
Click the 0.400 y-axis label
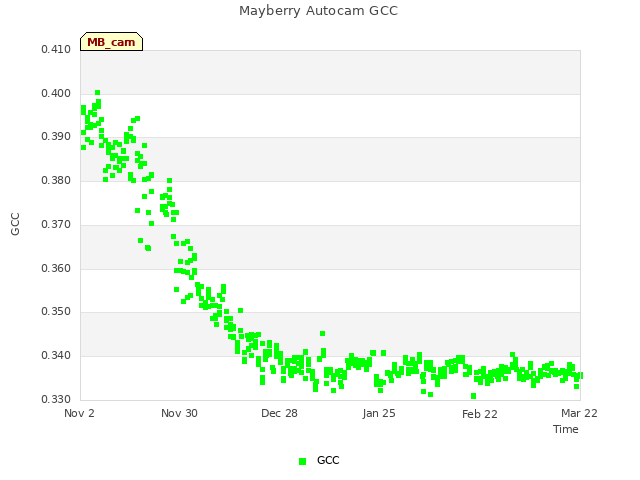(56, 93)
